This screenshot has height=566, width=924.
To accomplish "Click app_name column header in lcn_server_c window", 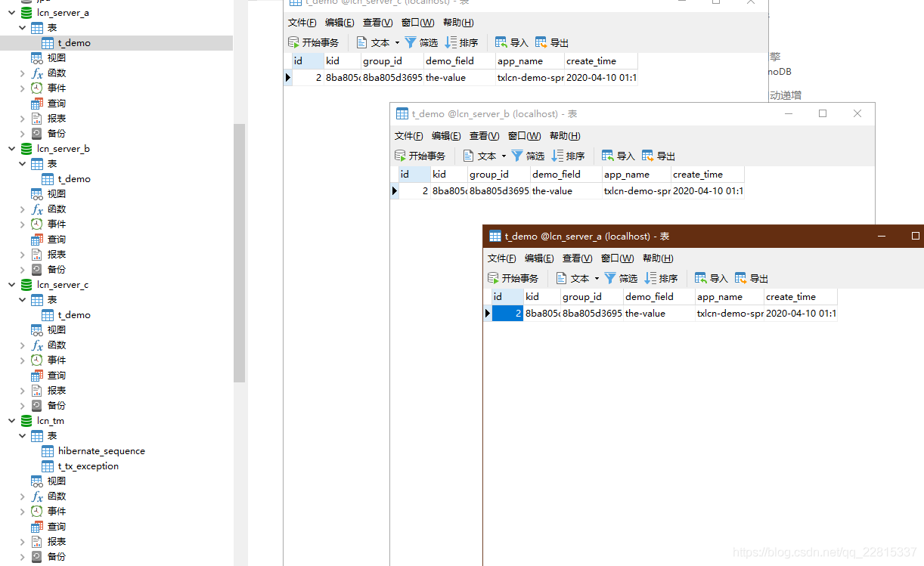I will click(530, 61).
